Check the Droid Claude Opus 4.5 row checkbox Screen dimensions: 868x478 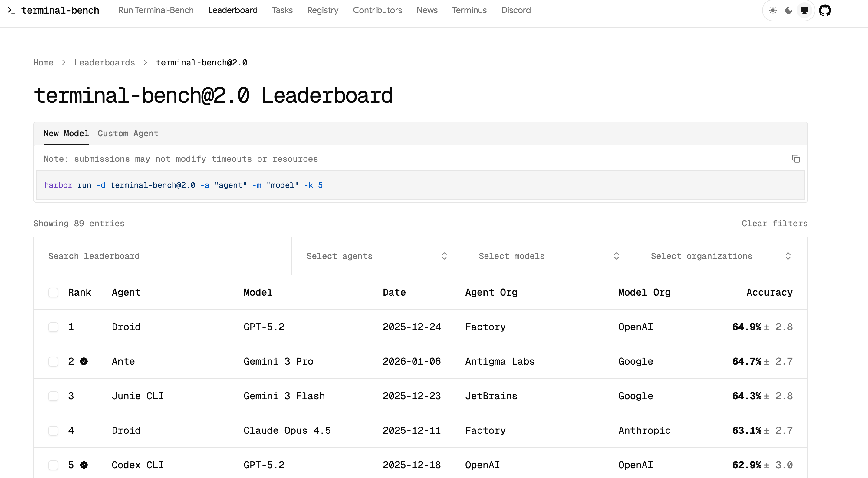tap(53, 430)
